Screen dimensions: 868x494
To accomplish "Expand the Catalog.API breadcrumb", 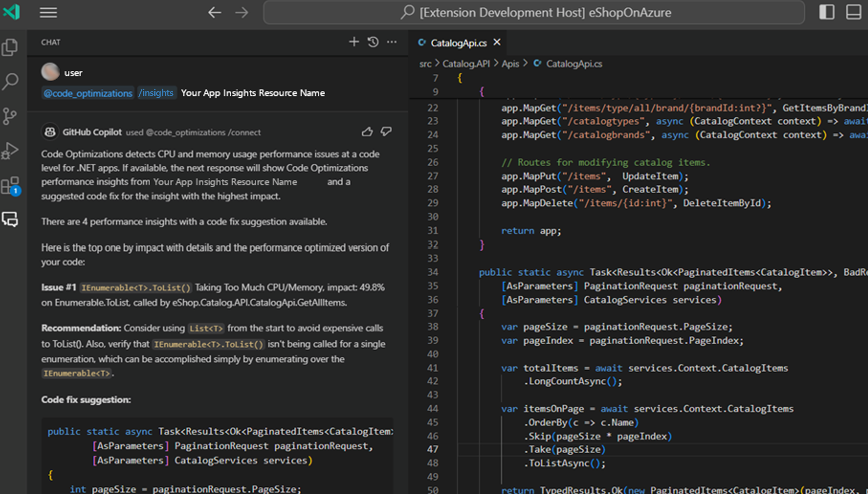I will coord(465,64).
